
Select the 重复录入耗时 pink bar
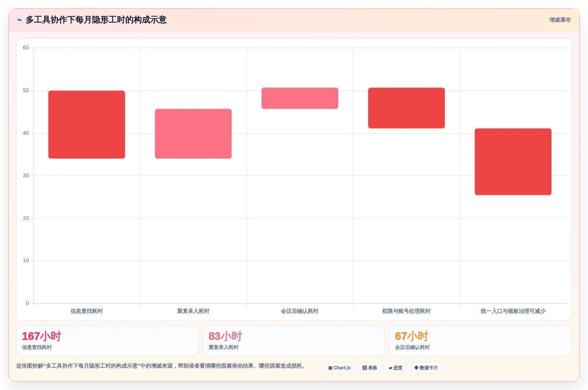(193, 134)
